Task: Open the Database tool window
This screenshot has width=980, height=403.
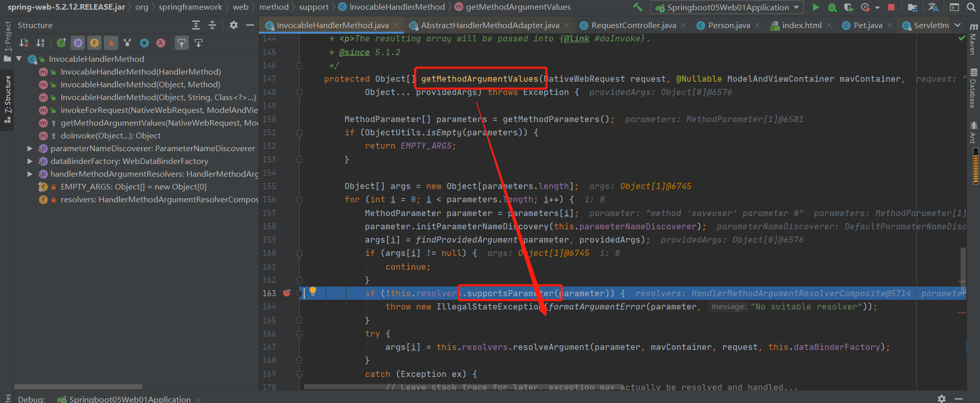Action: (973, 88)
